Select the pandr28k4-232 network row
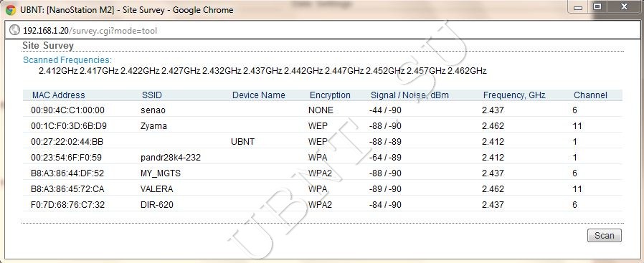 click(x=323, y=157)
